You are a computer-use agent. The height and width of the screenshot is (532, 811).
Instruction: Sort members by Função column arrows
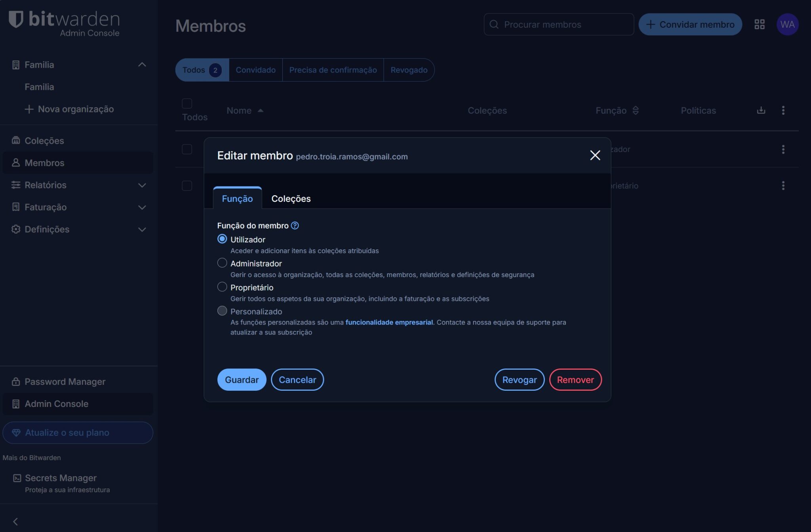click(635, 110)
